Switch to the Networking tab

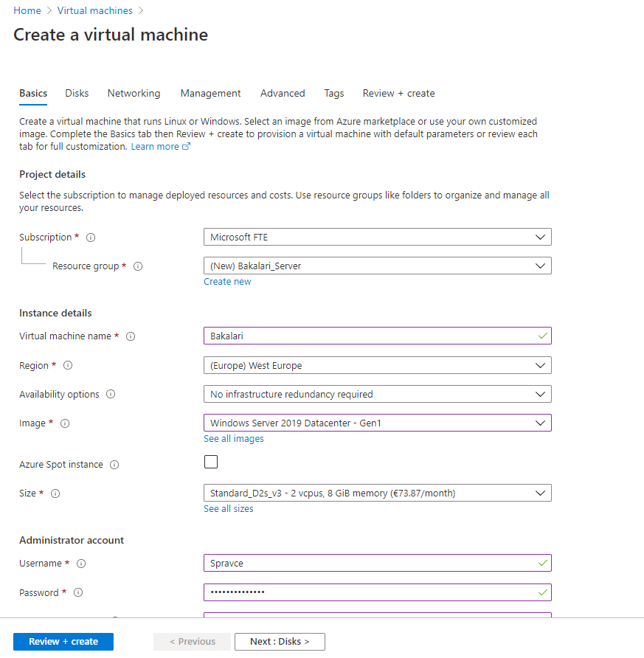coord(134,93)
